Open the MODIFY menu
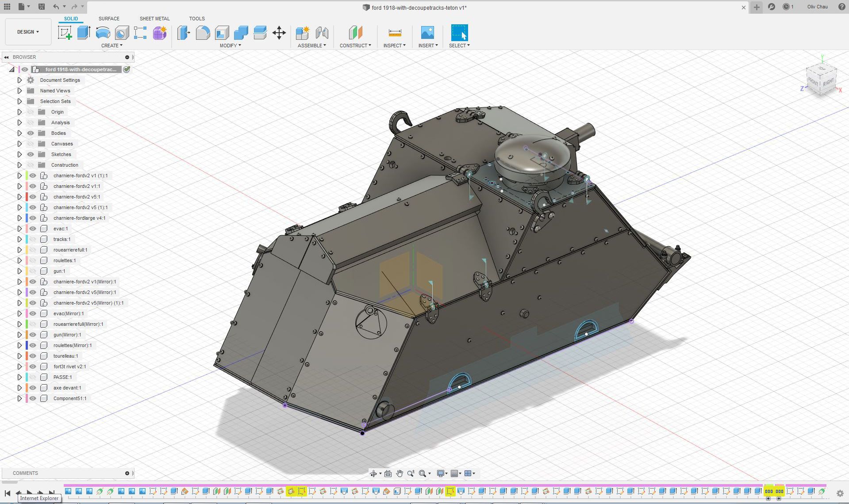849x504 pixels. pos(230,46)
